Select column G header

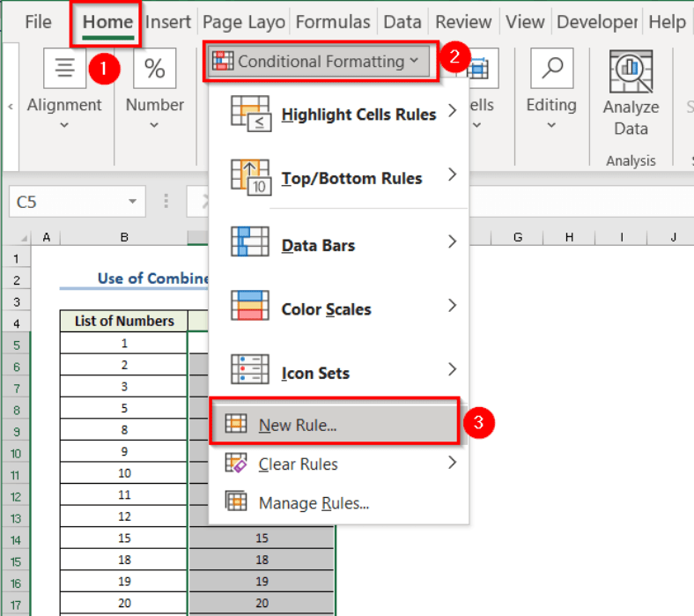(517, 237)
